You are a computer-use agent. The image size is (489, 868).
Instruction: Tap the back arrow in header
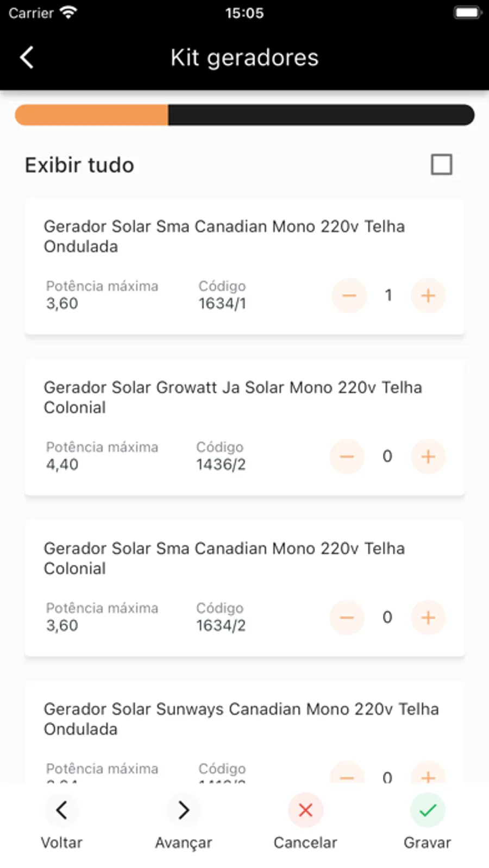[27, 58]
